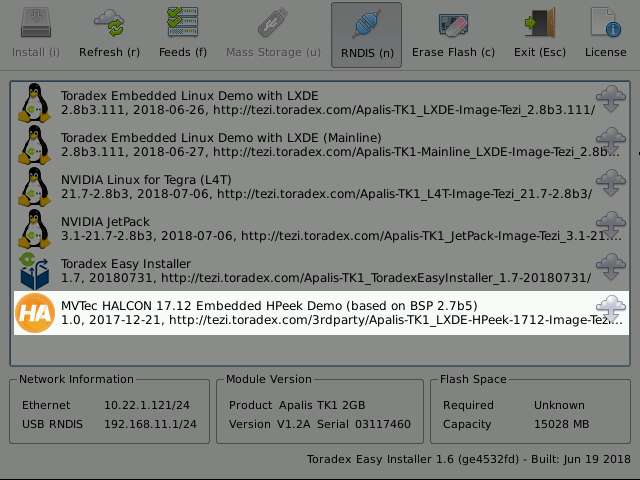This screenshot has width=640, height=480.
Task: Click cloud download icon for NVIDIA JetPack image
Action: click(x=611, y=225)
